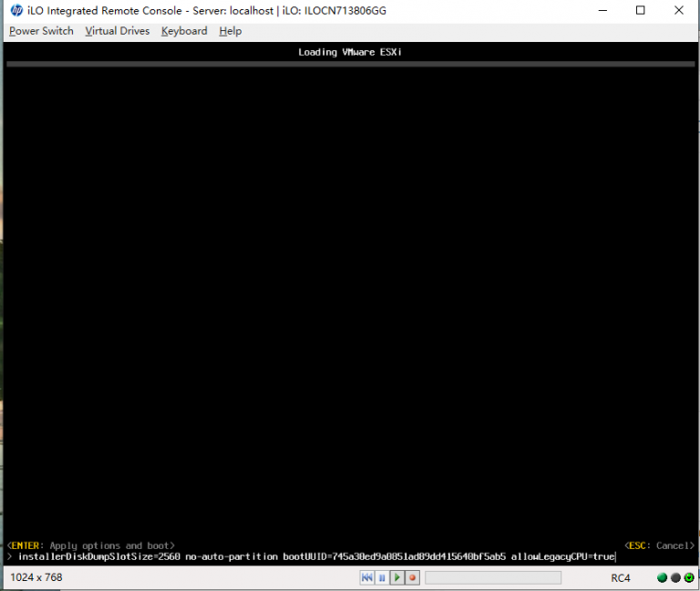This screenshot has height=591, width=700.
Task: Open the Keyboard menu
Action: coord(184,31)
